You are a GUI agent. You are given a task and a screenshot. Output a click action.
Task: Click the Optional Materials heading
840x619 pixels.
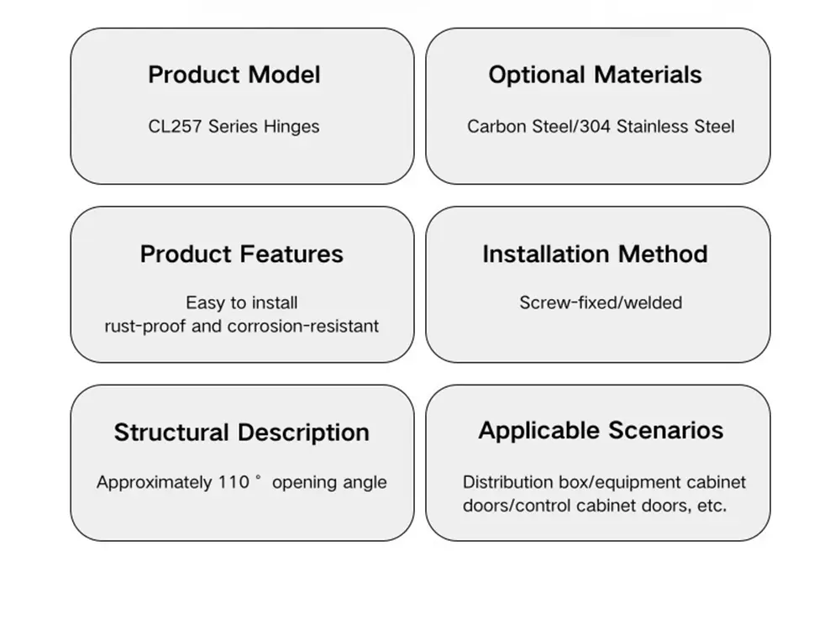point(595,75)
